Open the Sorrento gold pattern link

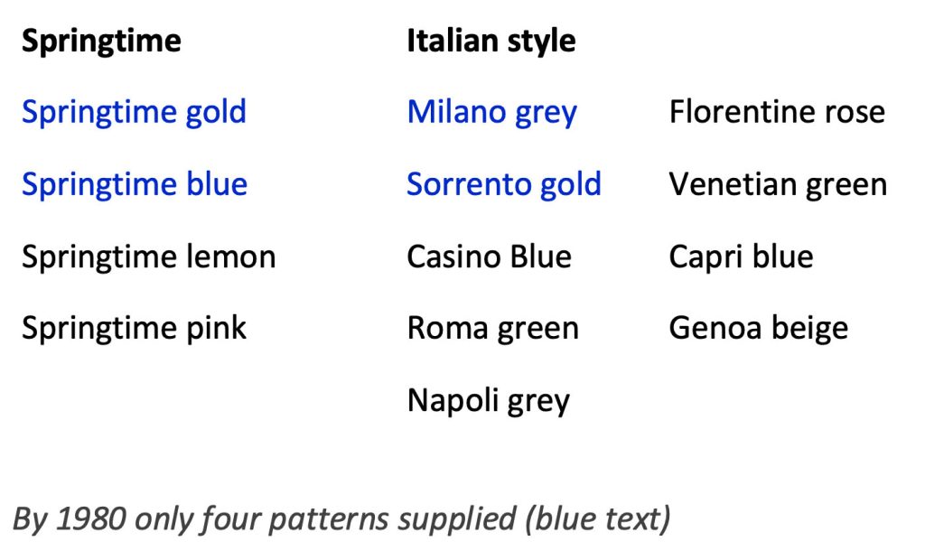503,185
